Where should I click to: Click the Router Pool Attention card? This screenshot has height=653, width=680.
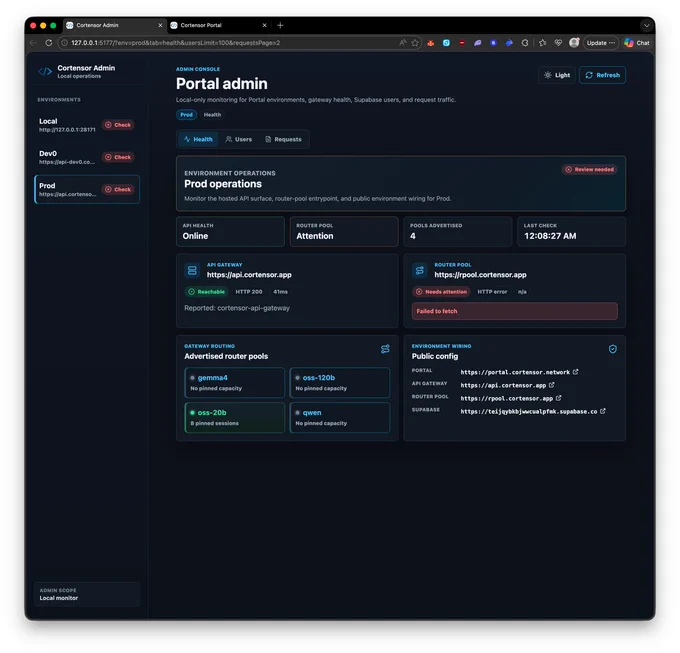pyautogui.click(x=344, y=232)
